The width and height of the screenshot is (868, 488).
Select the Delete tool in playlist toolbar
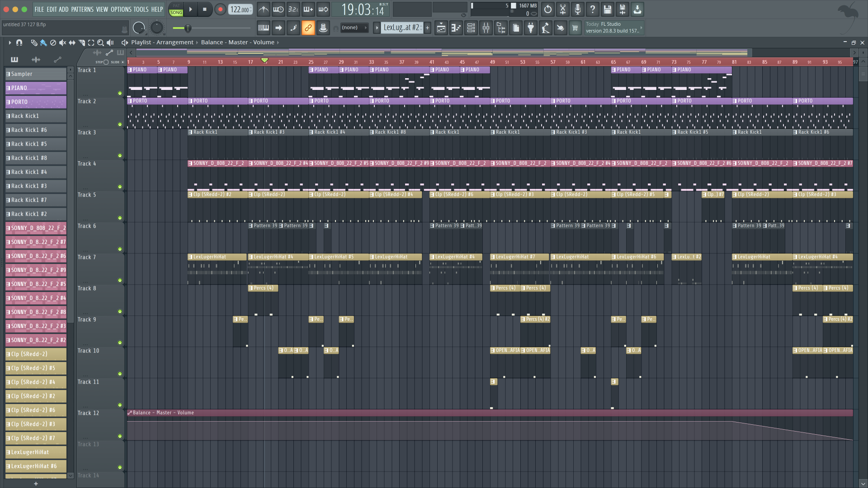[53, 42]
